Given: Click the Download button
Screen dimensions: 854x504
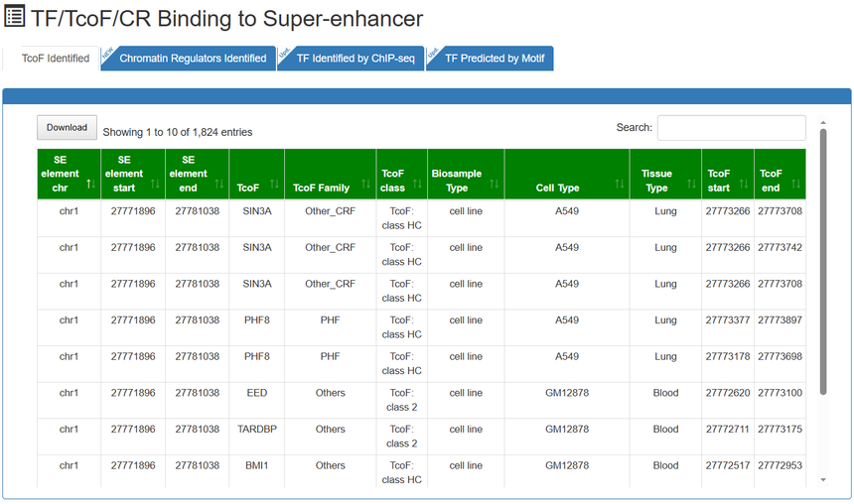Looking at the screenshot, I should 67,128.
